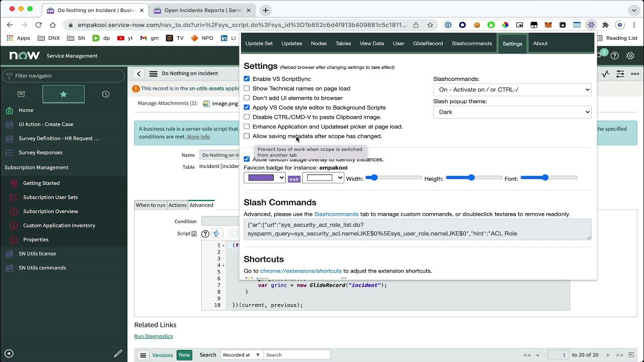Open the activity stream pulse icon
This screenshot has height=362, width=644.
[606, 73]
